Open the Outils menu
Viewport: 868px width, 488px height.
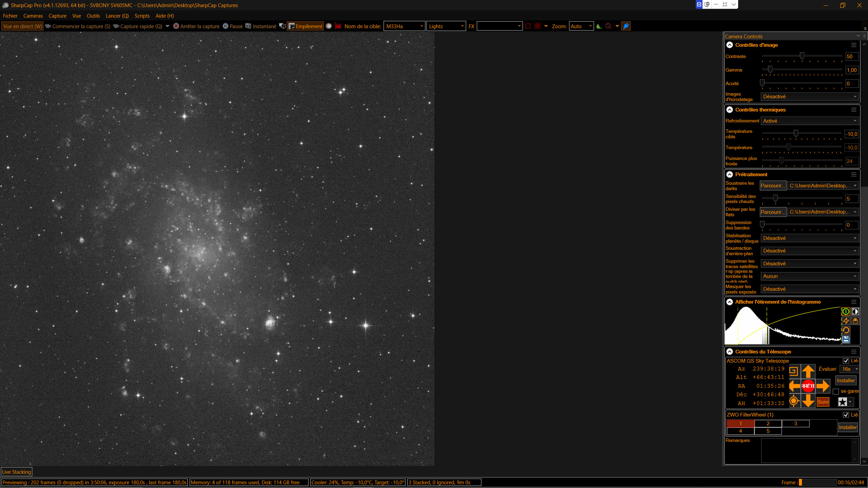93,16
